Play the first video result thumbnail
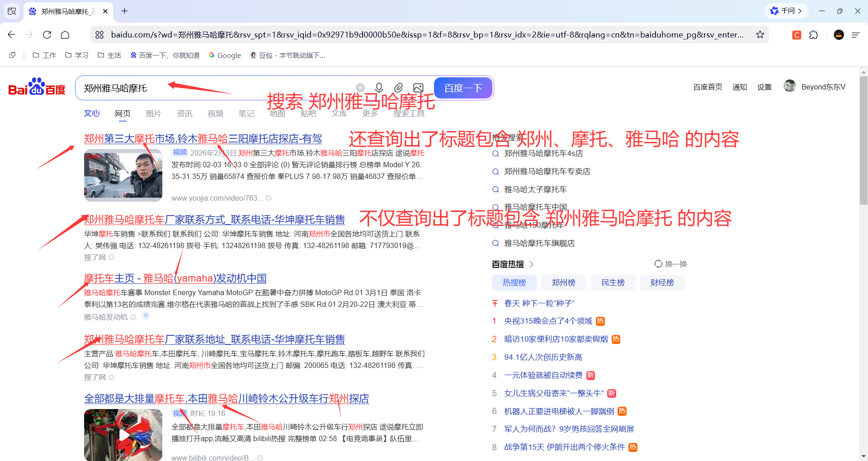868x461 pixels. [123, 175]
